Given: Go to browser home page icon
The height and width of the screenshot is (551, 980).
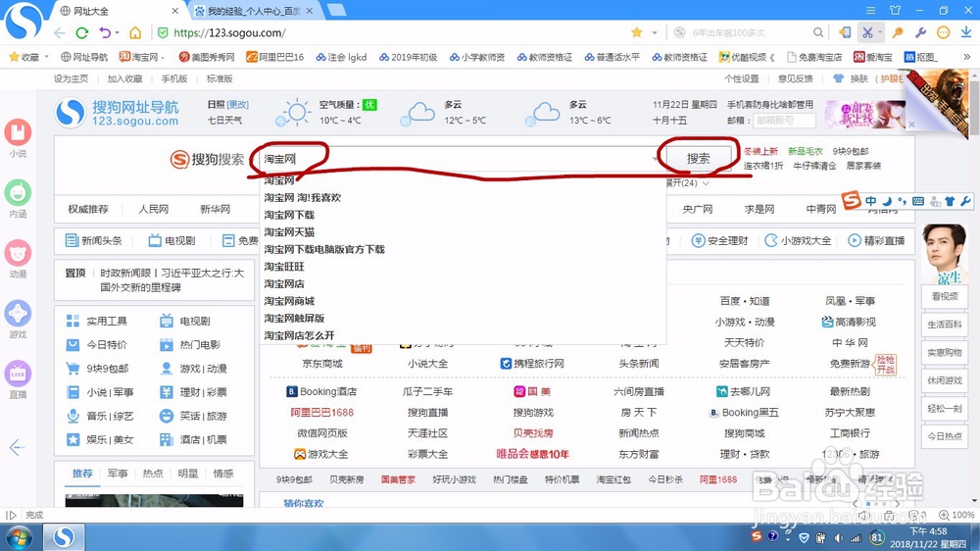Looking at the screenshot, I should point(135,32).
